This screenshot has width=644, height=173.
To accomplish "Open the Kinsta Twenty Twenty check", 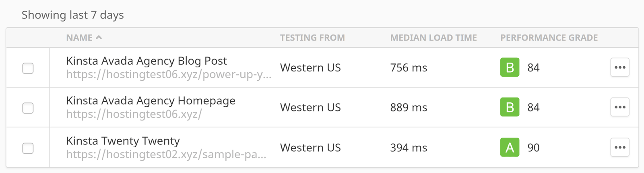I will pos(123,141).
